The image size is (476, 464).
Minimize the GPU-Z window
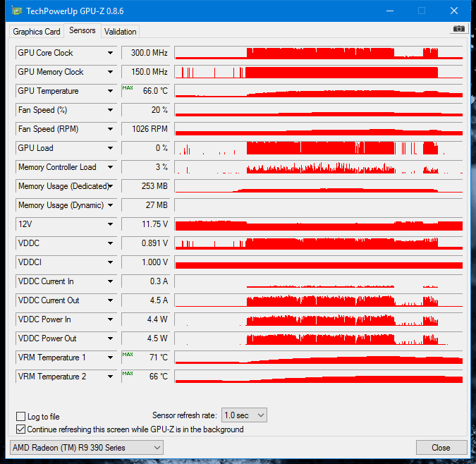[390, 11]
